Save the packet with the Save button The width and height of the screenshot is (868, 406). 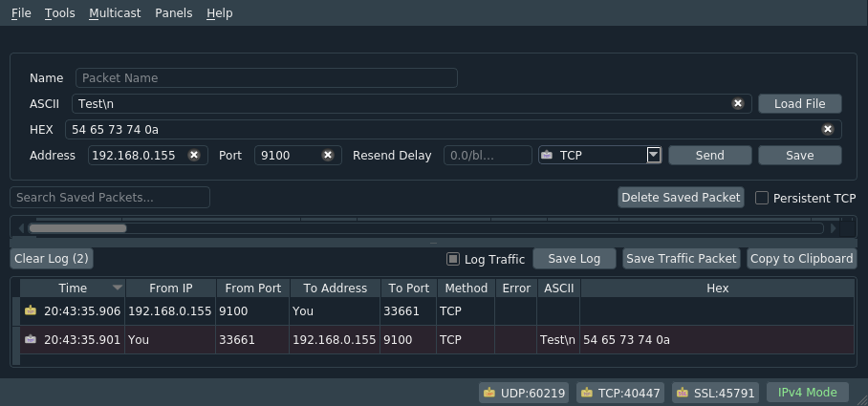point(800,156)
